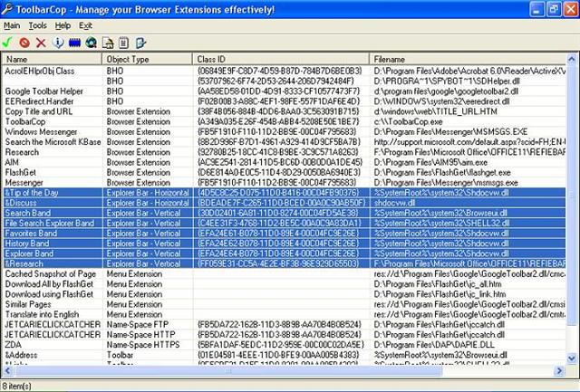Select the &Address toolbar row

point(284,355)
